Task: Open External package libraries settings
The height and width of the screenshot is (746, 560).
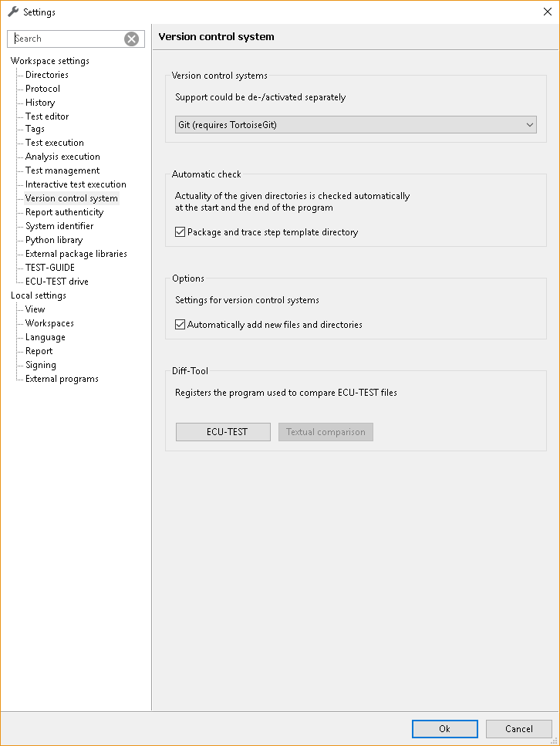Action: pos(76,254)
